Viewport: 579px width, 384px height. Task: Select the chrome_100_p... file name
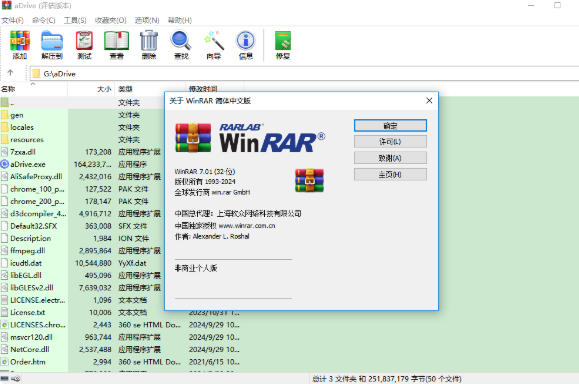tap(37, 189)
